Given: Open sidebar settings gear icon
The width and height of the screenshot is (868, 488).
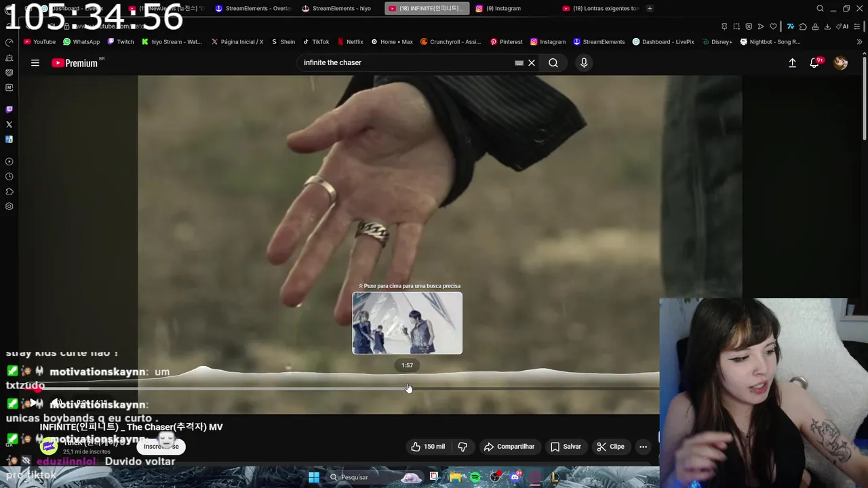Looking at the screenshot, I should click(9, 207).
